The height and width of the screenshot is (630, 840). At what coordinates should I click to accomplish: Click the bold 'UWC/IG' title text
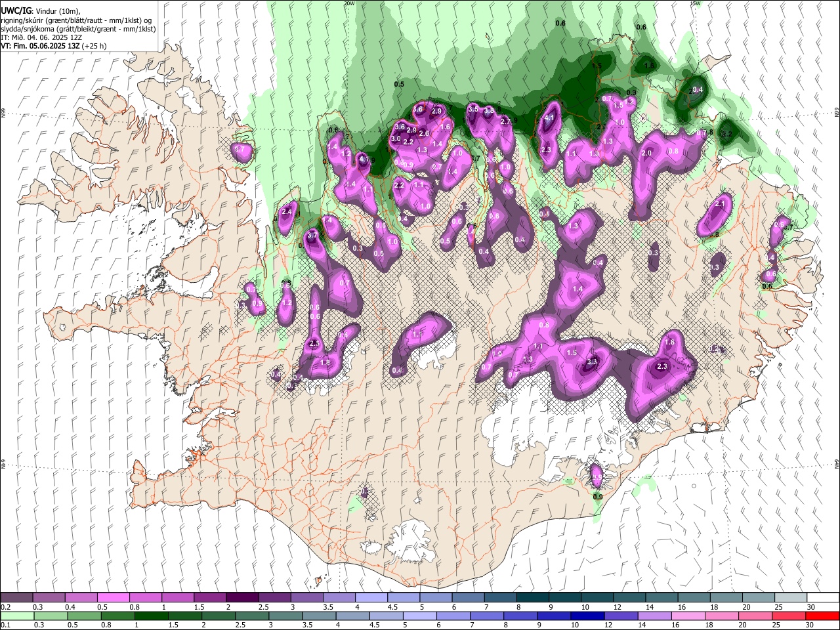16,11
